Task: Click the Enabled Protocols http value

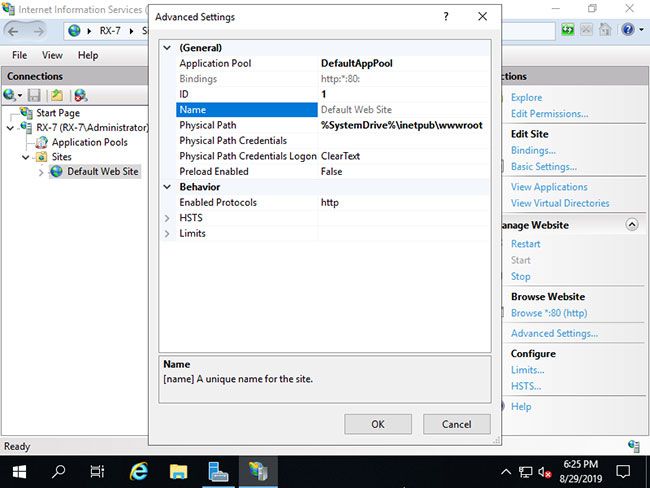Action: [330, 202]
